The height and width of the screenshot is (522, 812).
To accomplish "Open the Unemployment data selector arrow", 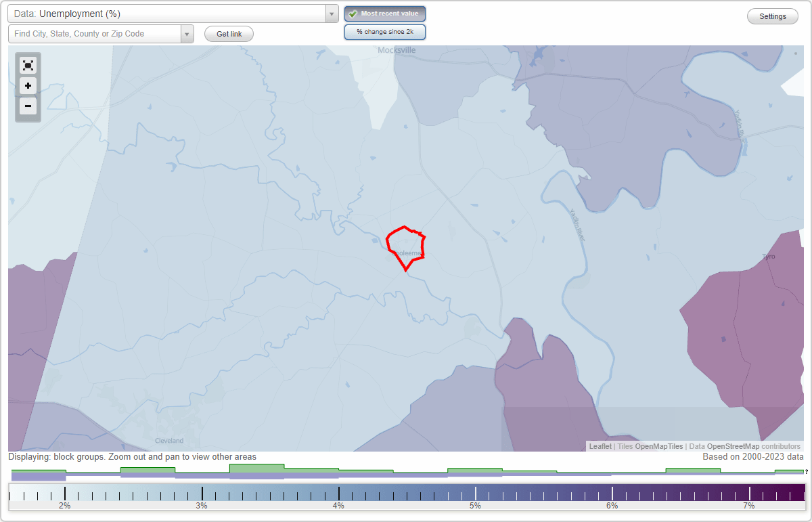I will tap(331, 14).
